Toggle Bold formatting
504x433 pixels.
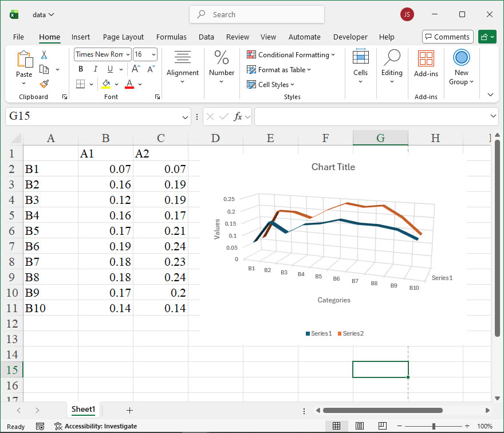pyautogui.click(x=81, y=69)
